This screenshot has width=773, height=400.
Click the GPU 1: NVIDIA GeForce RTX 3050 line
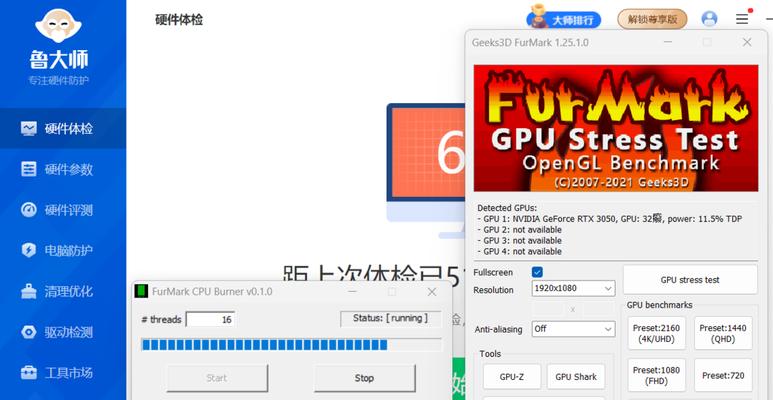[x=610, y=219]
